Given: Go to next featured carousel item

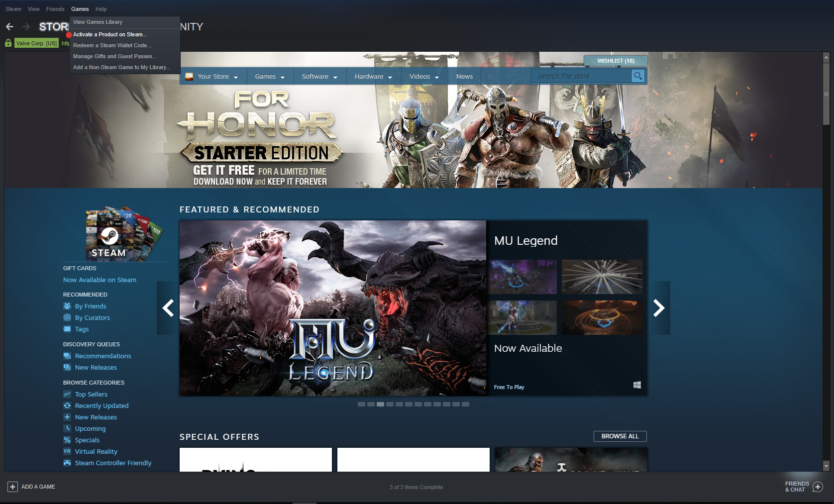Looking at the screenshot, I should 659,308.
